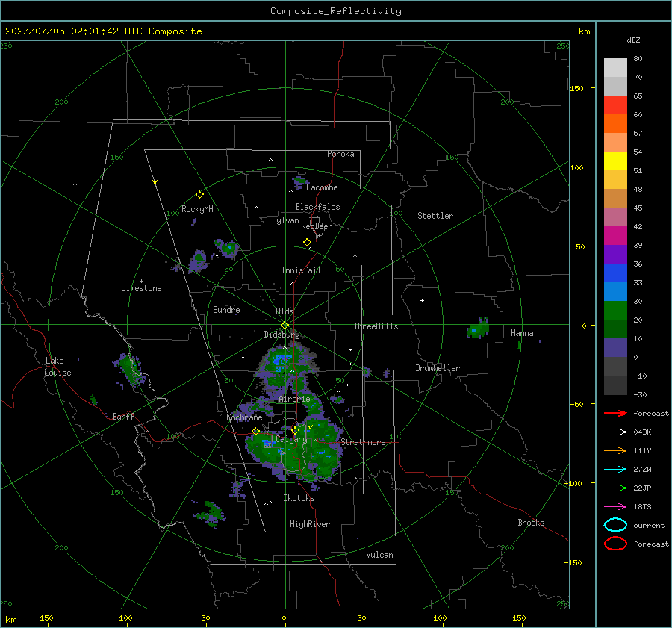Image resolution: width=672 pixels, height=628 pixels.
Task: Click the RockyMH label
Action: 197,209
